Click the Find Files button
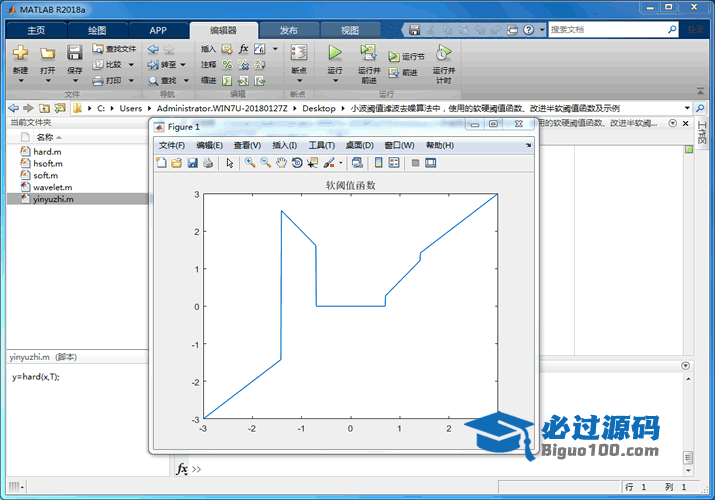Image resolution: width=715 pixels, height=500 pixels. 114,49
